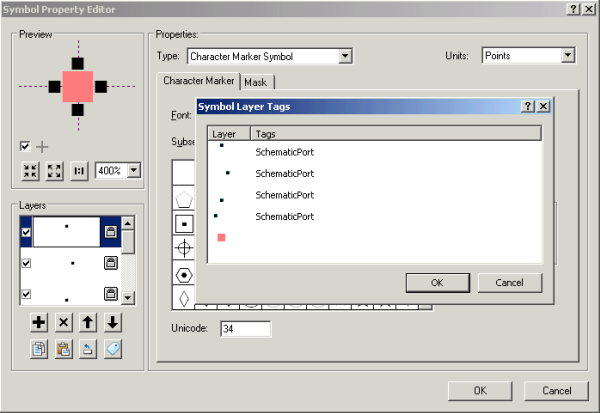This screenshot has height=413, width=600.
Task: Click the layers list scroll down arrow
Action: click(128, 297)
